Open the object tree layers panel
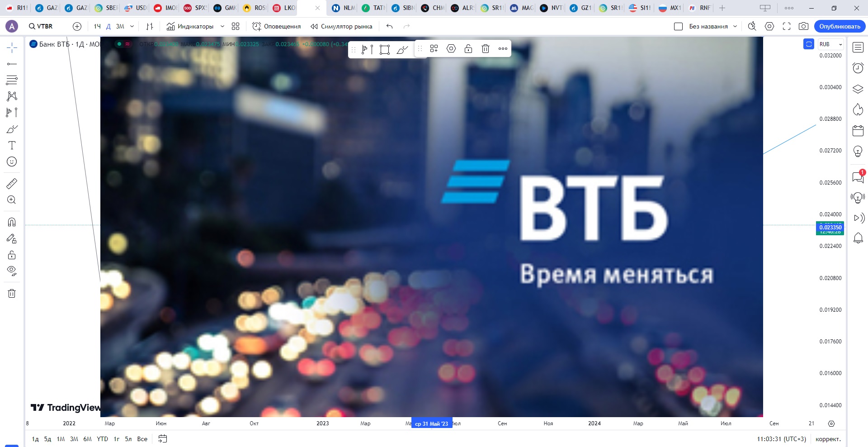Image resolution: width=868 pixels, height=447 pixels. coord(858,89)
